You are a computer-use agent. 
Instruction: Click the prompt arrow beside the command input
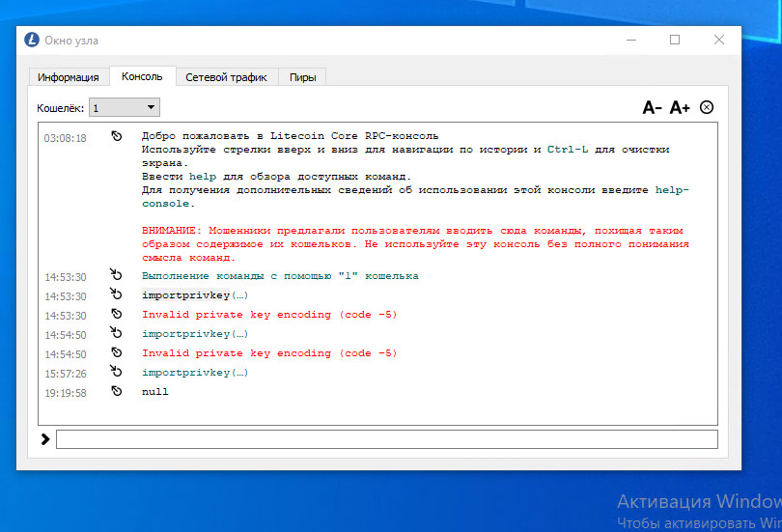pos(45,439)
